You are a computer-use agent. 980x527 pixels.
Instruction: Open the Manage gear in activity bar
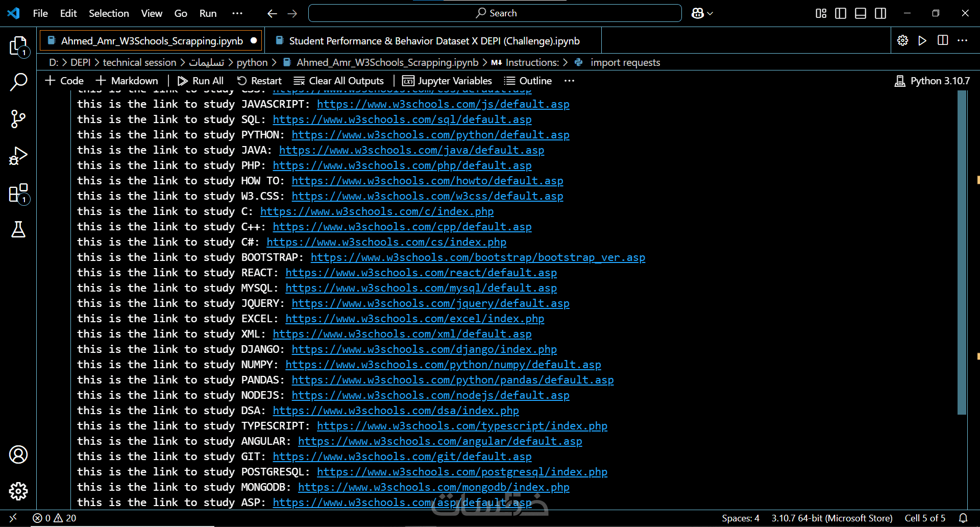[x=18, y=491]
